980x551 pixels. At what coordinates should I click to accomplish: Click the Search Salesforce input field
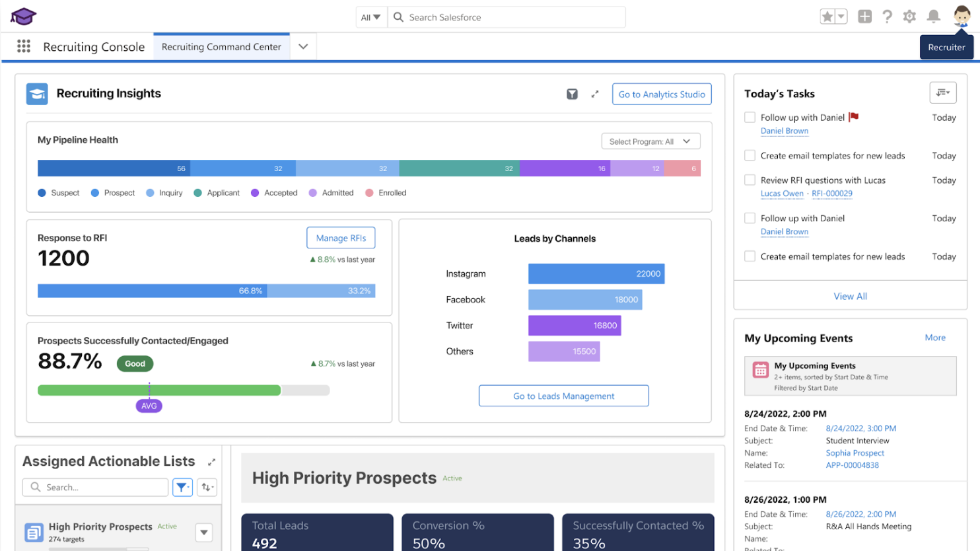coord(508,17)
